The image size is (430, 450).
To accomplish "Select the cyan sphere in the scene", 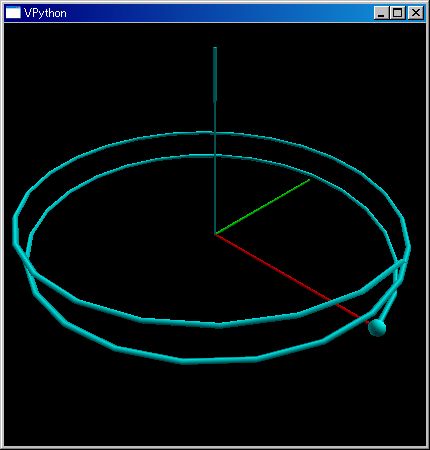I will 377,328.
